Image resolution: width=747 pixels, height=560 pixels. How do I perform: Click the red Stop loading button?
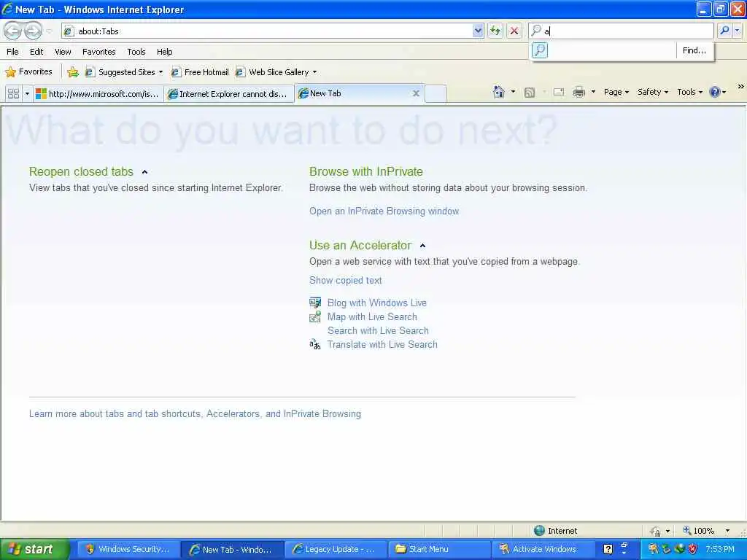tap(514, 31)
